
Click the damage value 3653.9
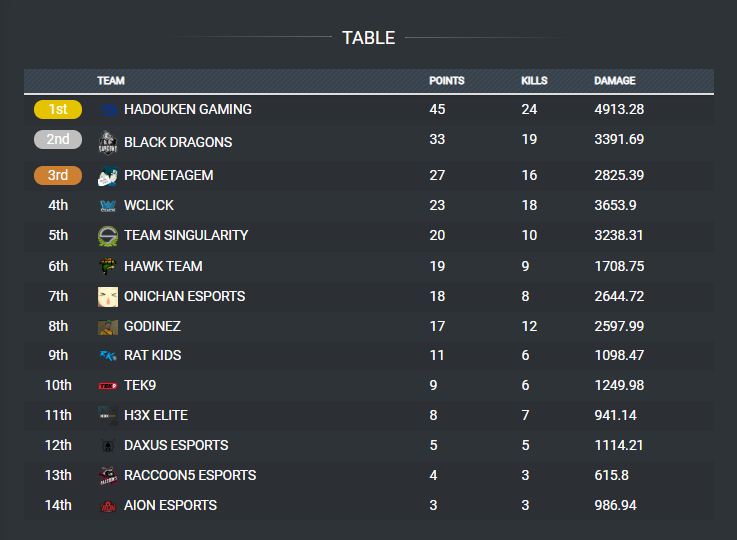[x=615, y=205]
